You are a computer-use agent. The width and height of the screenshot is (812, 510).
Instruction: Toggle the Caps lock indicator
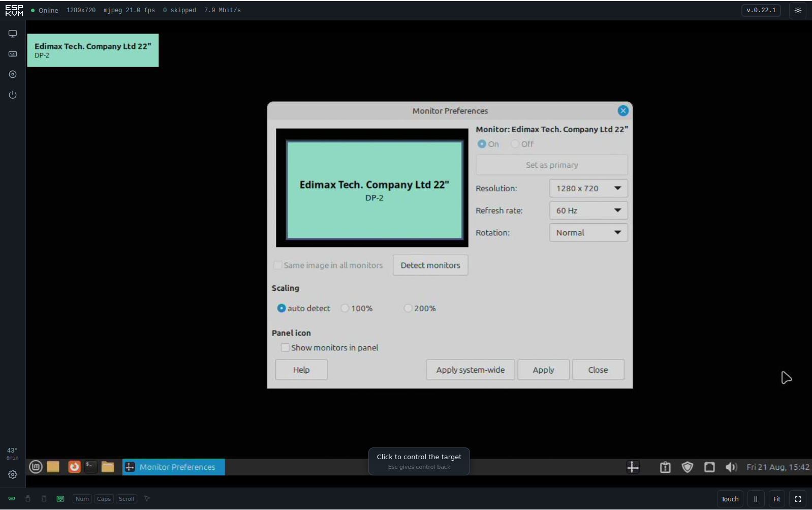[104, 499]
